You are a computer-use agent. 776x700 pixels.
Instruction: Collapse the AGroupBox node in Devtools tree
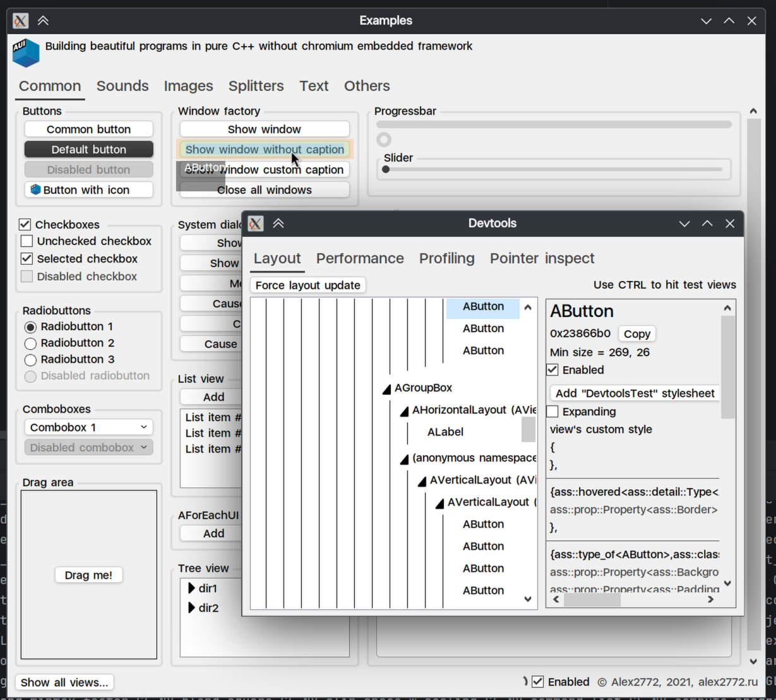386,389
